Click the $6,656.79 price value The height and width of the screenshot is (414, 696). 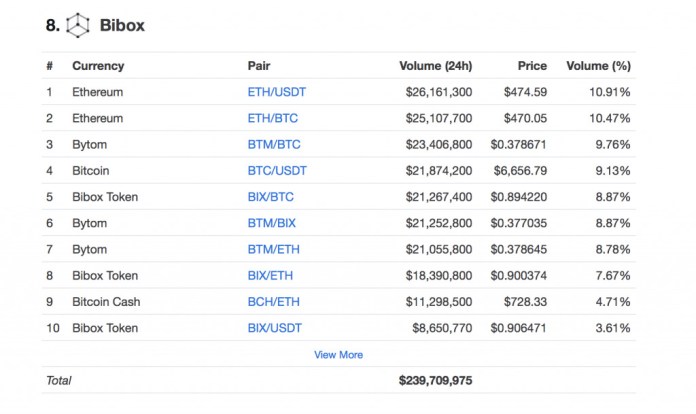click(x=520, y=170)
